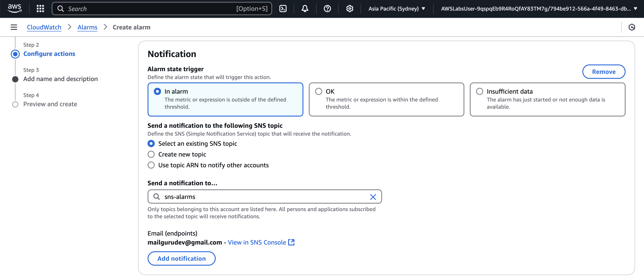Viewport: 644px width, 278px height.
Task: Select the In alarm state trigger
Action: 225,99
